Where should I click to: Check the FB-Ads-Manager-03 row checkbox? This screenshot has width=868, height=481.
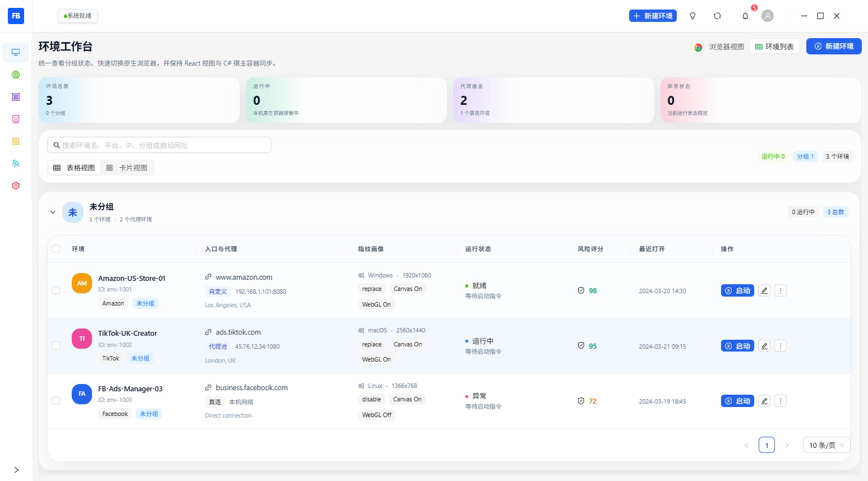[x=56, y=401]
